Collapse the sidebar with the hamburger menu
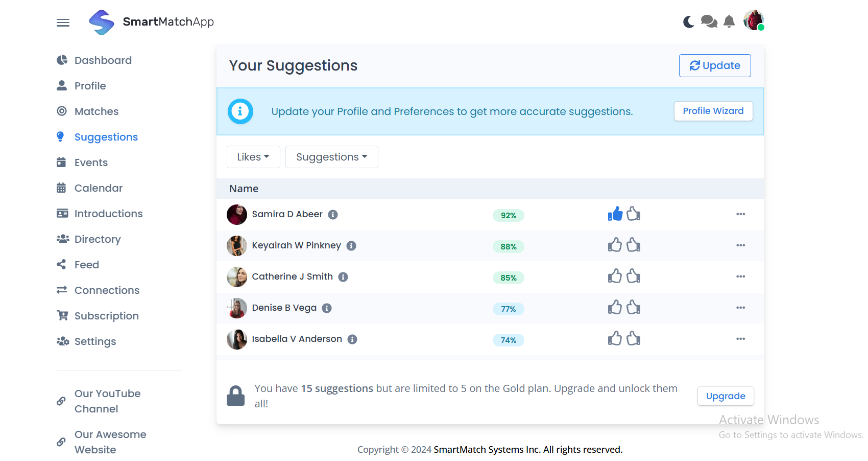 (x=63, y=22)
